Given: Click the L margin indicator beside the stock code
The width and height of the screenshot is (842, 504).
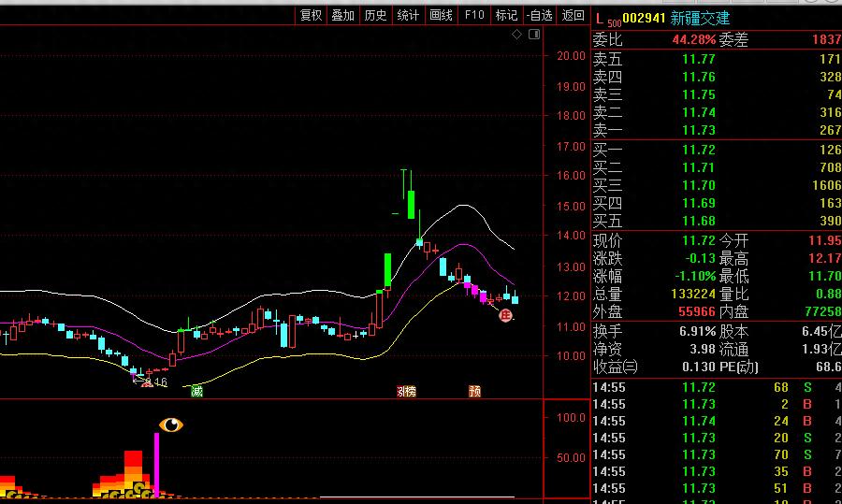Looking at the screenshot, I should [601, 18].
